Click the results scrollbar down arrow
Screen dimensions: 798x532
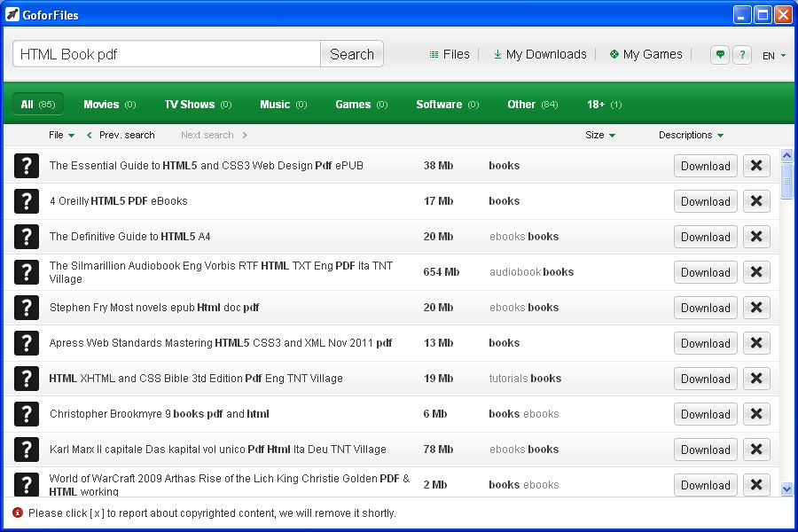click(786, 489)
